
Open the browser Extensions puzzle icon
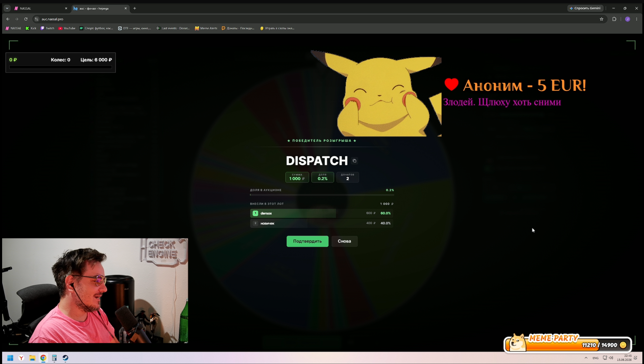(x=614, y=19)
